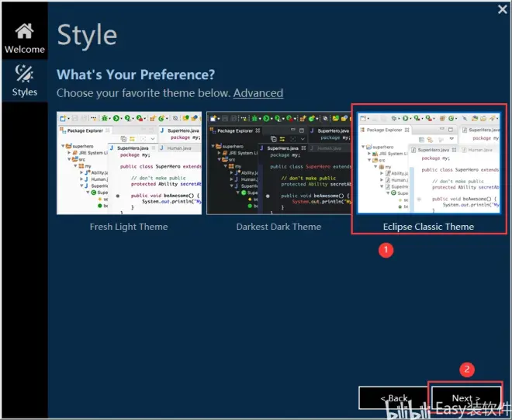Go to the next setup page

tap(466, 397)
